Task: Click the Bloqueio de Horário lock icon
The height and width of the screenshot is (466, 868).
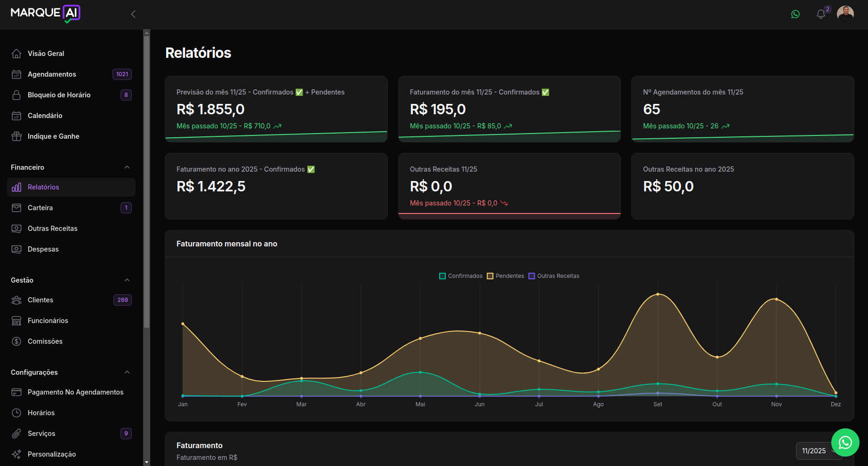Action: pyautogui.click(x=16, y=95)
